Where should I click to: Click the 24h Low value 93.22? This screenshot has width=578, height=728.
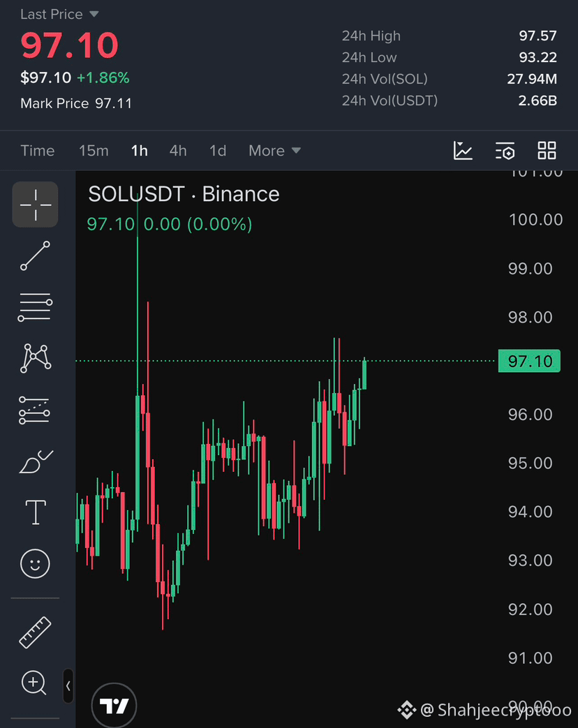point(538,57)
